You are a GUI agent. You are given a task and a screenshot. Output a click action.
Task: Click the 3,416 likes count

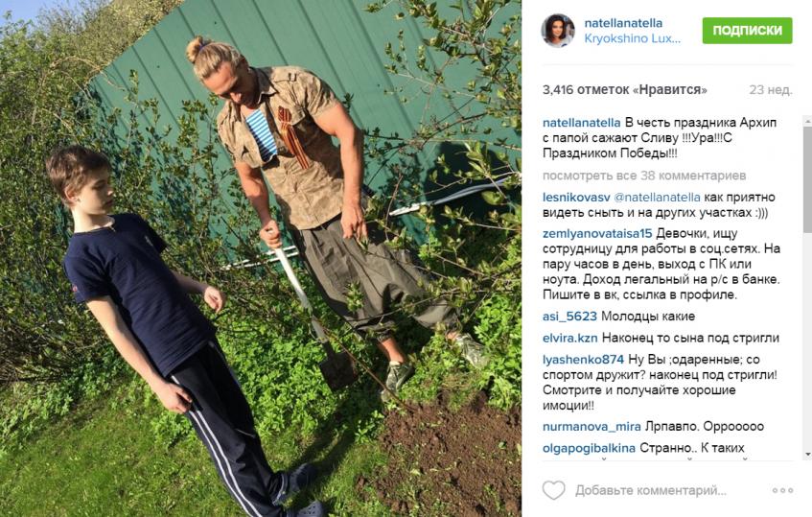pyautogui.click(x=624, y=89)
